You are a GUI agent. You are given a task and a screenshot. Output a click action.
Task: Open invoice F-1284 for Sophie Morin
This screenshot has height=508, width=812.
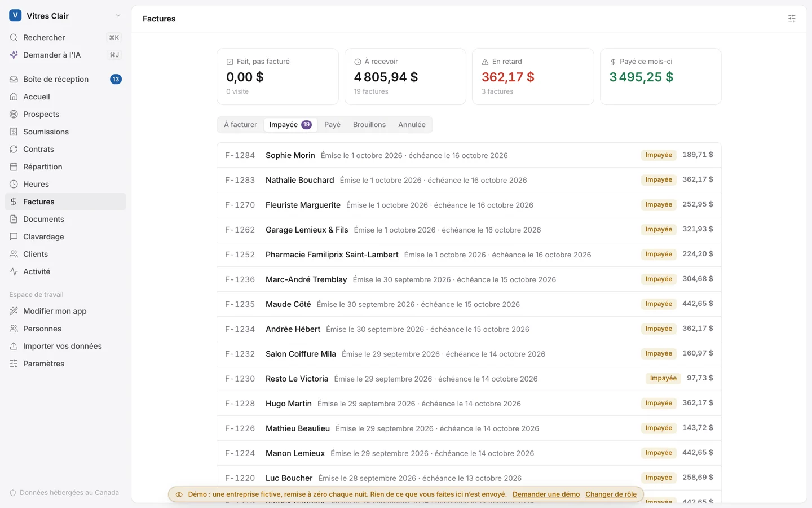click(469, 155)
